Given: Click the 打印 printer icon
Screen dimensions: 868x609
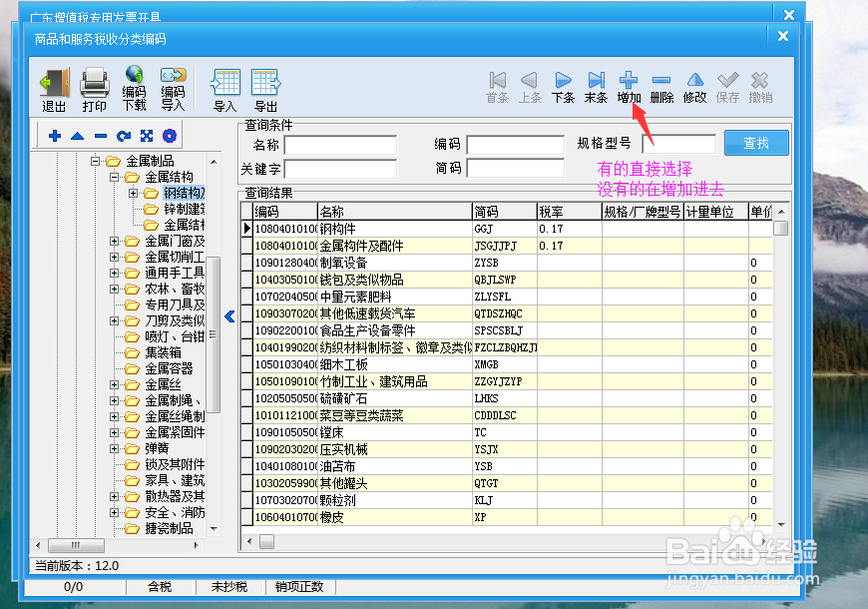Looking at the screenshot, I should [x=95, y=83].
